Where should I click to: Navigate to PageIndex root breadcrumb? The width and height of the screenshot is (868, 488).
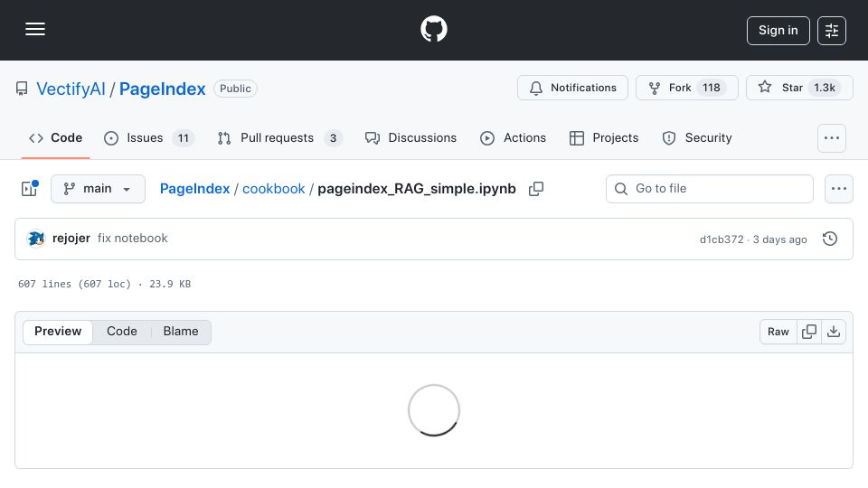(195, 189)
